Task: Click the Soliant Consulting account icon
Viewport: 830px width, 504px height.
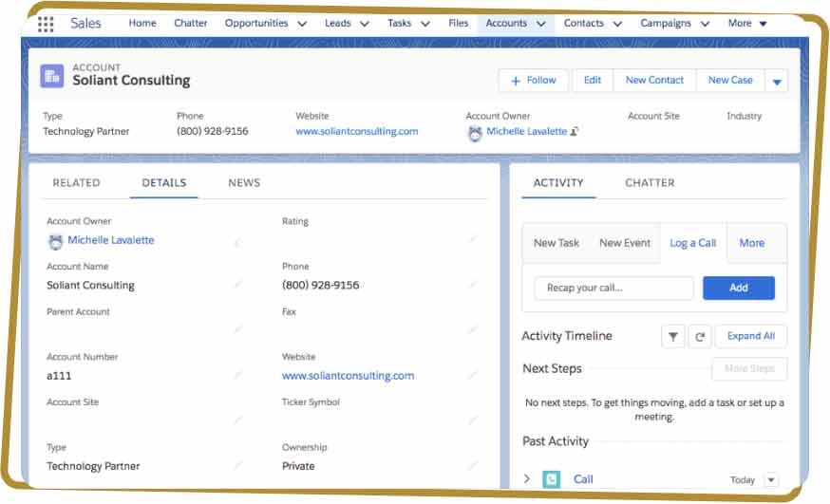Action: coord(52,76)
